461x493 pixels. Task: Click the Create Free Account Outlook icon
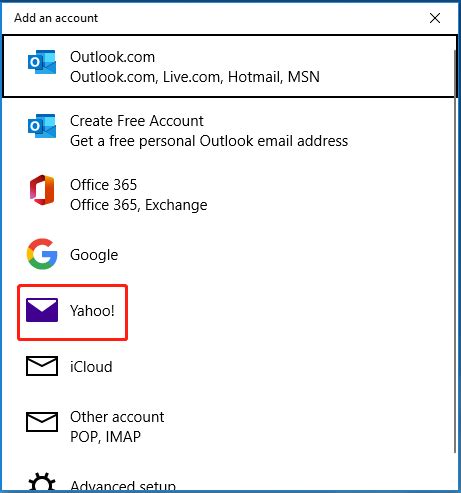point(42,126)
